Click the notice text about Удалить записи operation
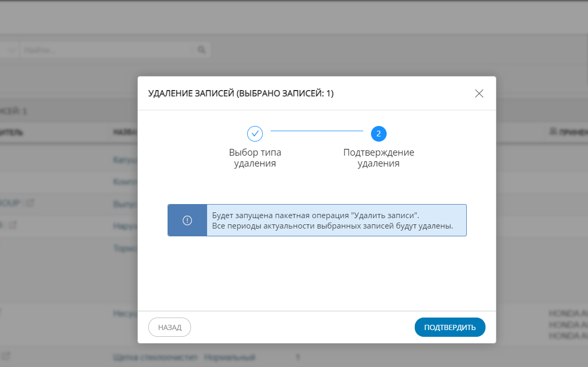The height and width of the screenshot is (367, 588). coord(333,221)
